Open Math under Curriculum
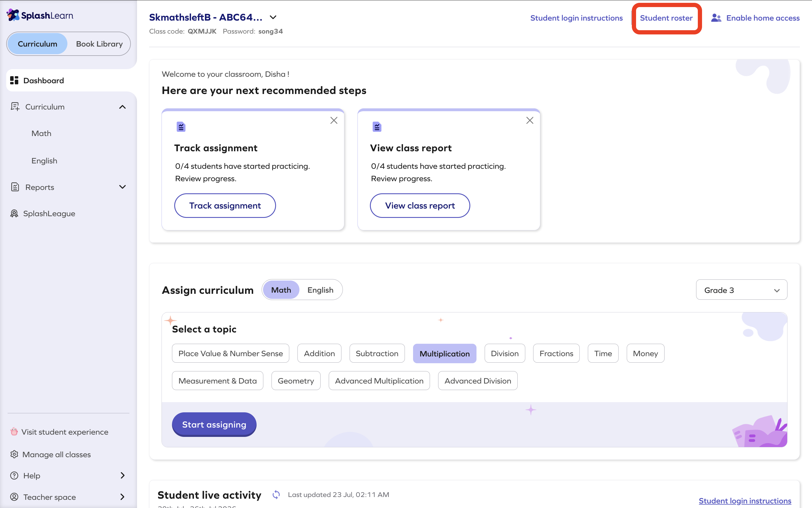Viewport: 812px width, 508px height. 41,133
